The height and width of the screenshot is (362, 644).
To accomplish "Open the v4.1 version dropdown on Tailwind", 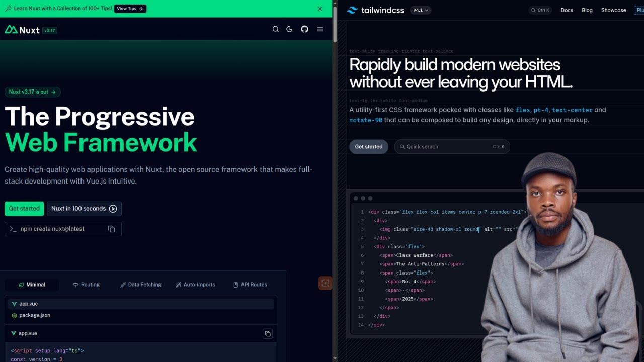I will coord(421,10).
